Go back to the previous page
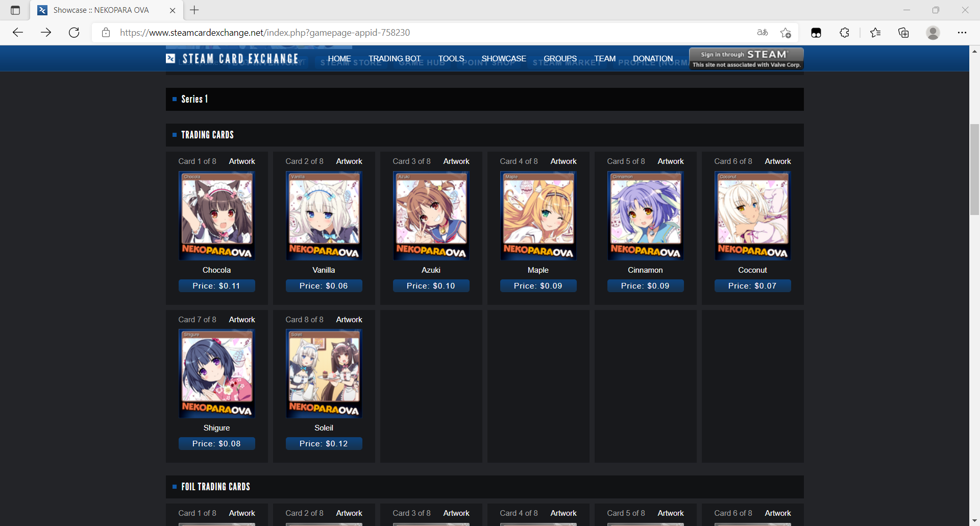This screenshot has width=980, height=526. 18,33
